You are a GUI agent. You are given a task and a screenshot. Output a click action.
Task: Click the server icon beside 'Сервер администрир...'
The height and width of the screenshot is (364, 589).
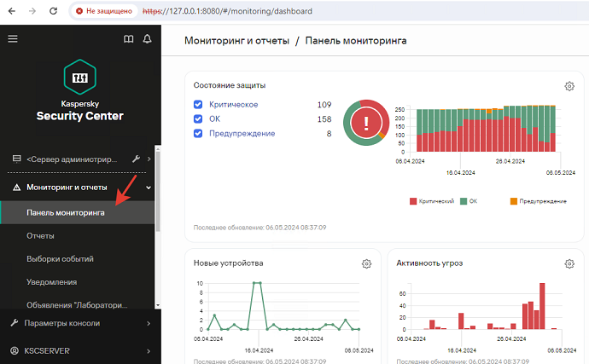(x=16, y=159)
